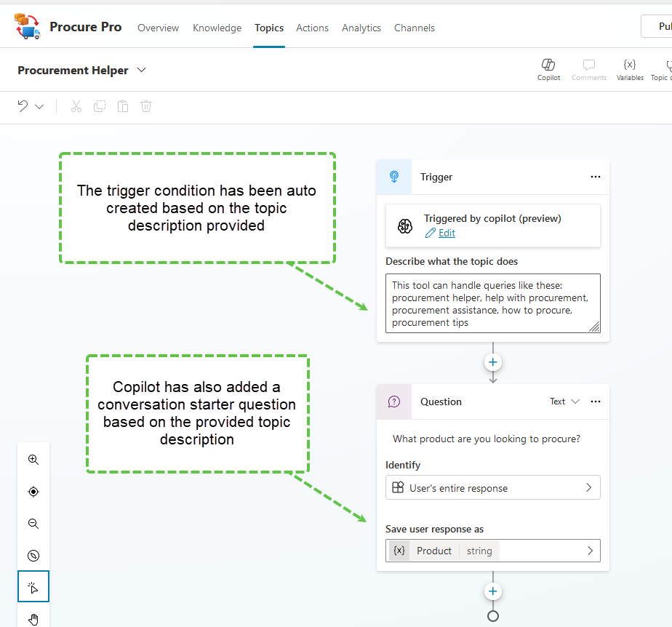Expand the Procurement Helper topic dropdown
This screenshot has width=672, height=627.
pyautogui.click(x=142, y=71)
